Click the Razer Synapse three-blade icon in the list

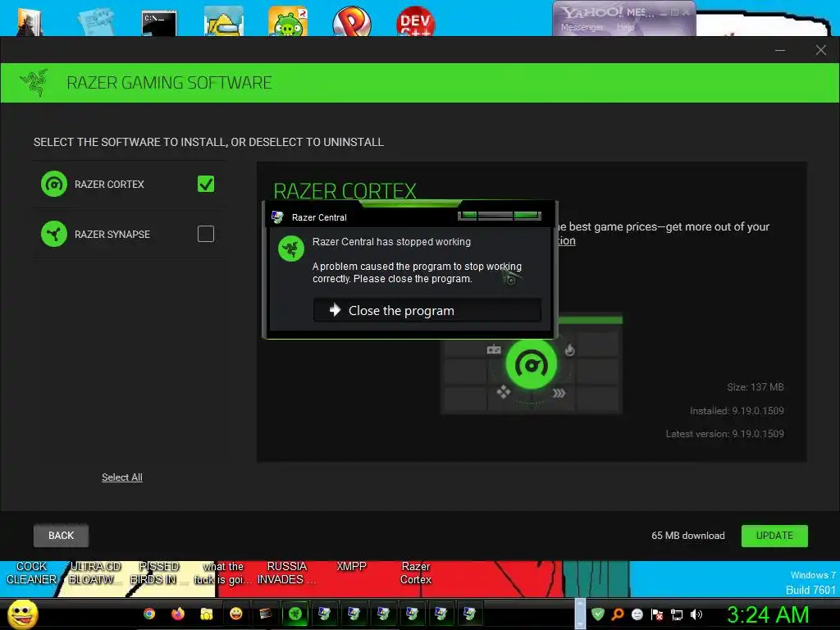54,234
